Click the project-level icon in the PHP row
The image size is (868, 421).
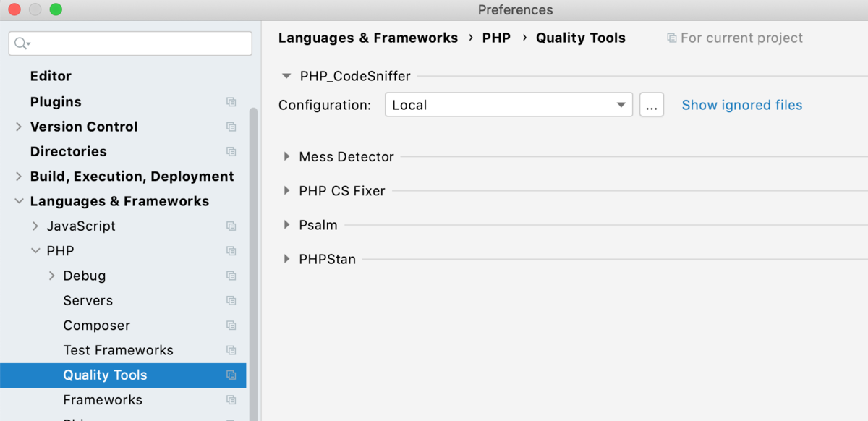[231, 251]
